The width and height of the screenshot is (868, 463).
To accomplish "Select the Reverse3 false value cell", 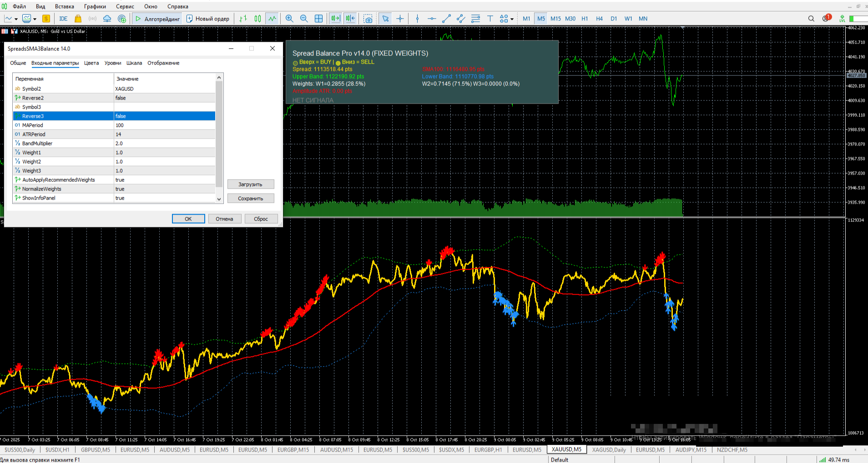I will [x=164, y=116].
